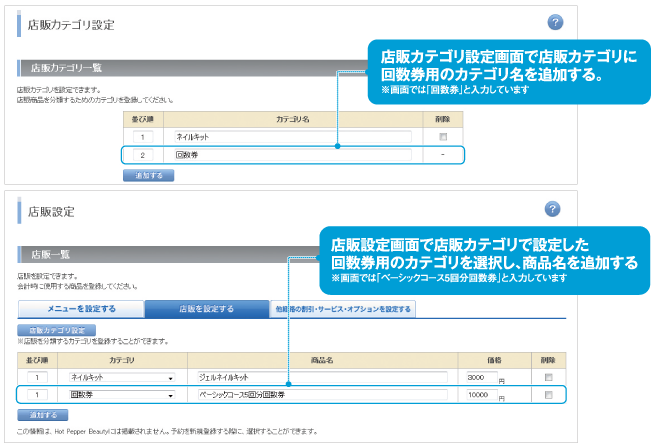Open 回数券 category dropdown in product list

(122, 396)
